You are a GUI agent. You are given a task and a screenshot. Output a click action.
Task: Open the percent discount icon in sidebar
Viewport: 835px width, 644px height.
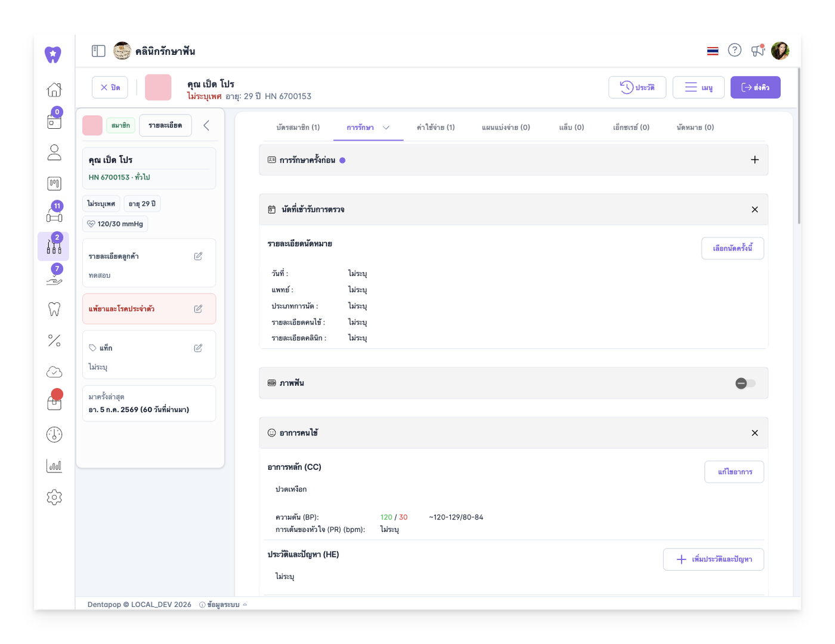(x=54, y=340)
